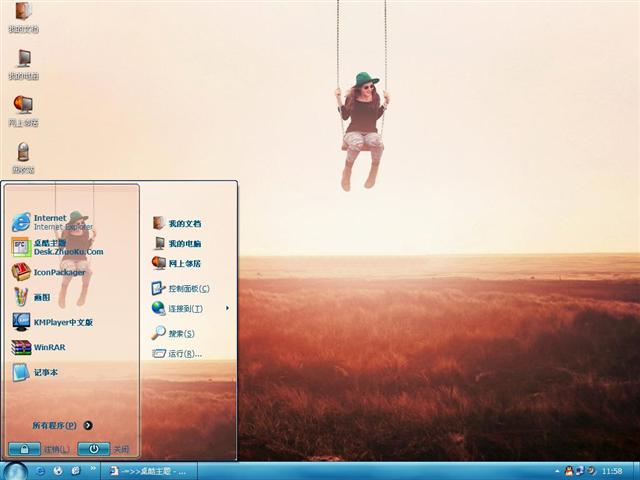
Task: Show hidden system tray icons arrow
Action: point(557,470)
